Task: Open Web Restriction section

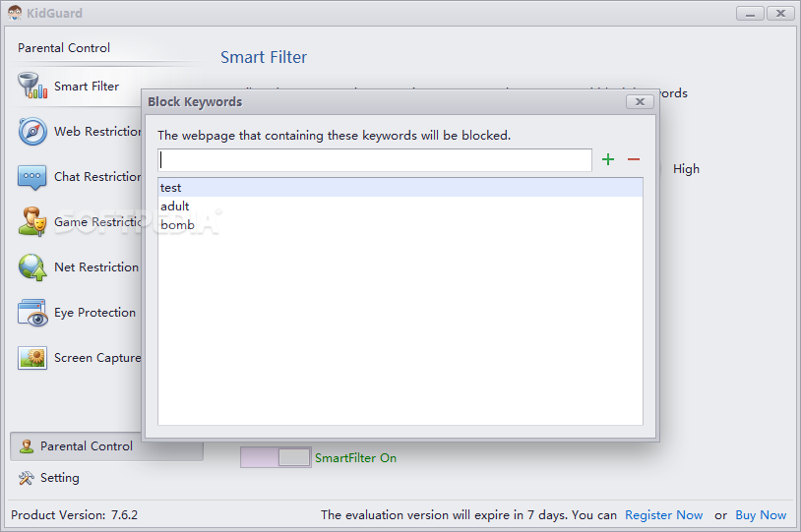Action: [77, 131]
